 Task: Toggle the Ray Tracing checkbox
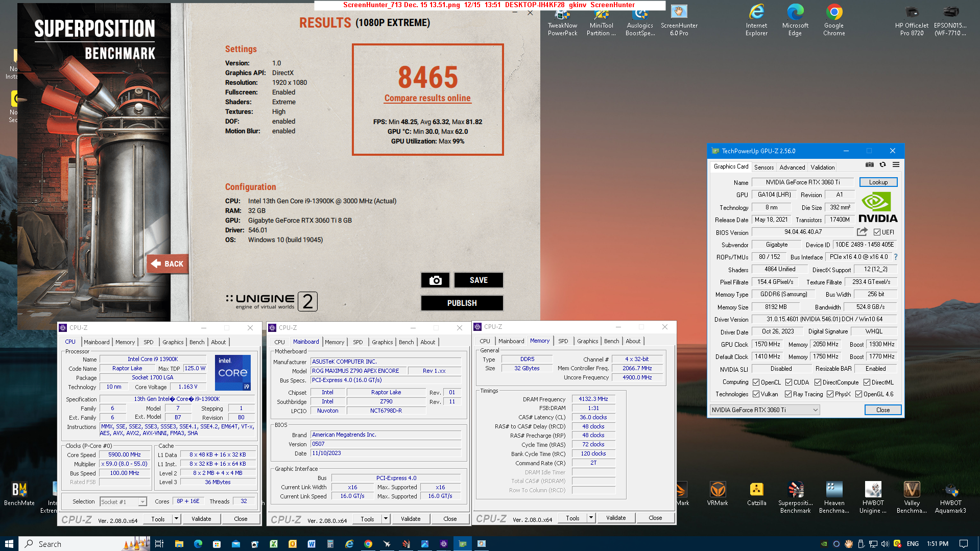point(788,394)
